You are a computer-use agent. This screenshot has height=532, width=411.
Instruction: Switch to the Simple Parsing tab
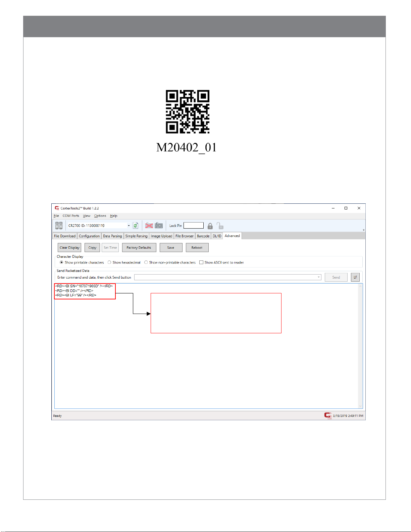tap(136, 236)
